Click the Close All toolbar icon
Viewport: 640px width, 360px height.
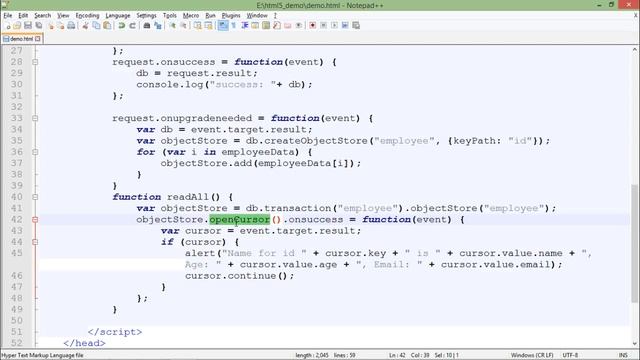point(61,25)
